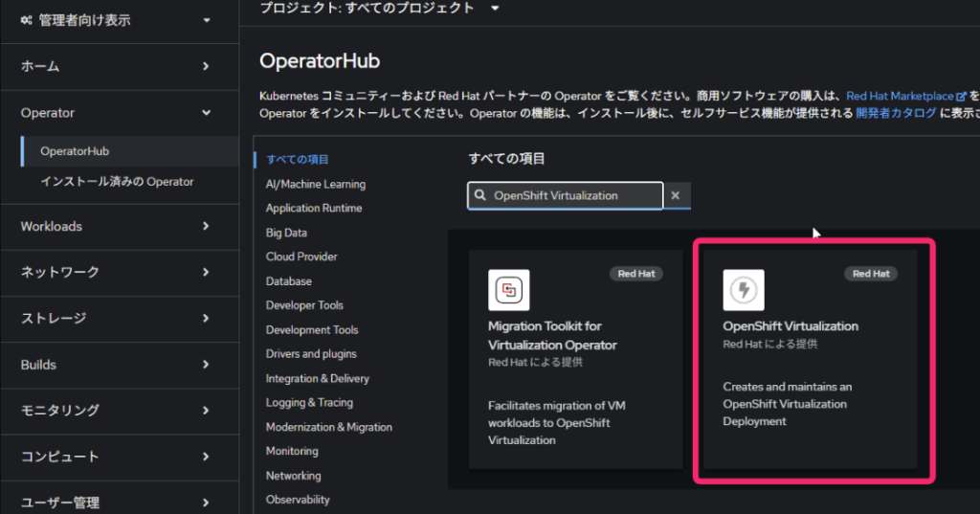Filter by Drivers and plugins category
Screen dimensions: 980x514
(311, 354)
